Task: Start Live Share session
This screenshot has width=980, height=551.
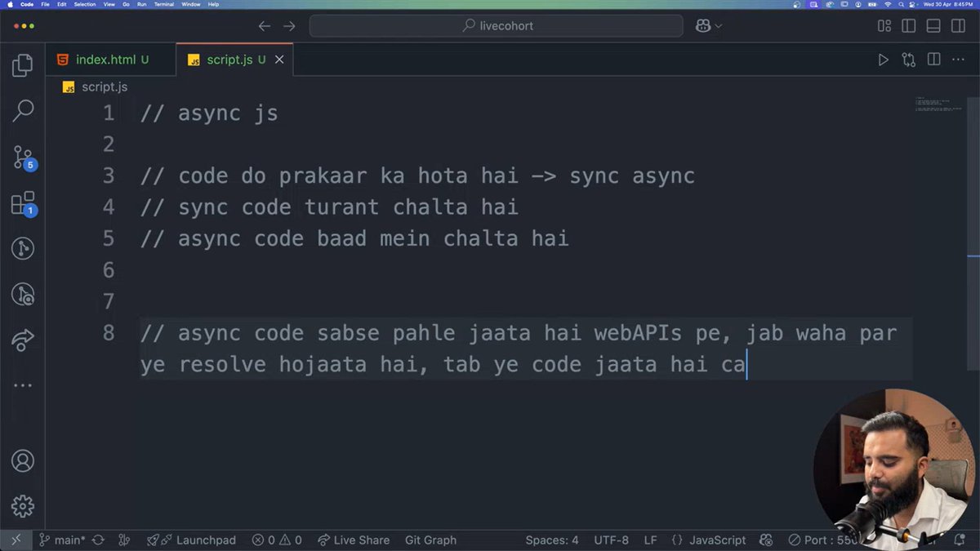Action: coord(354,540)
